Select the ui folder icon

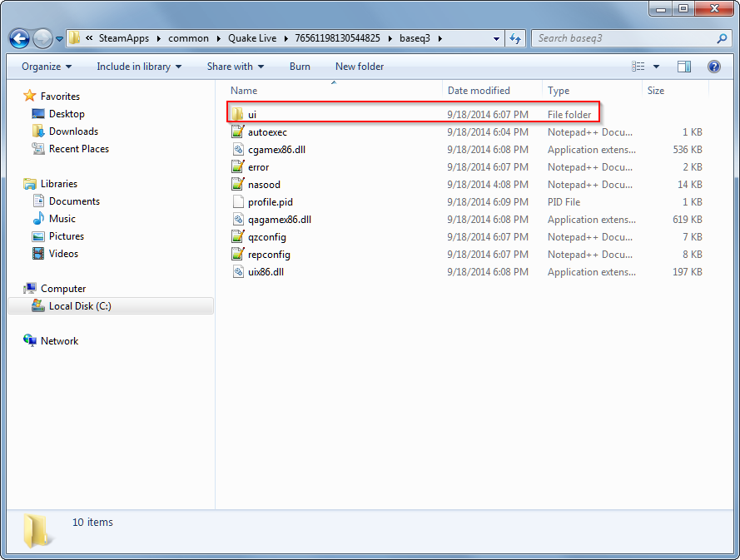237,114
